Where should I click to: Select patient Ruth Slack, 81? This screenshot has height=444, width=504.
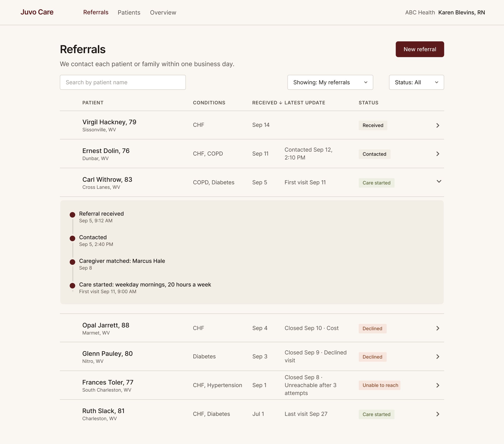[x=103, y=411]
